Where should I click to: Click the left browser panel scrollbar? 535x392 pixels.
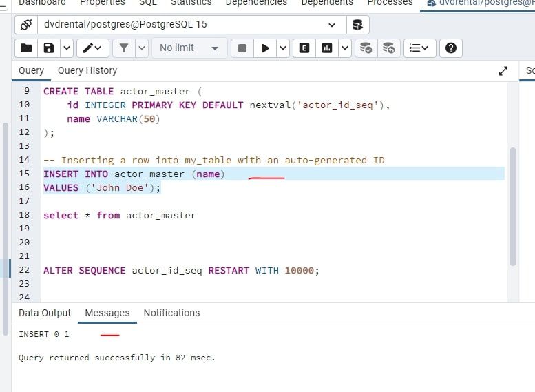tap(5, 229)
